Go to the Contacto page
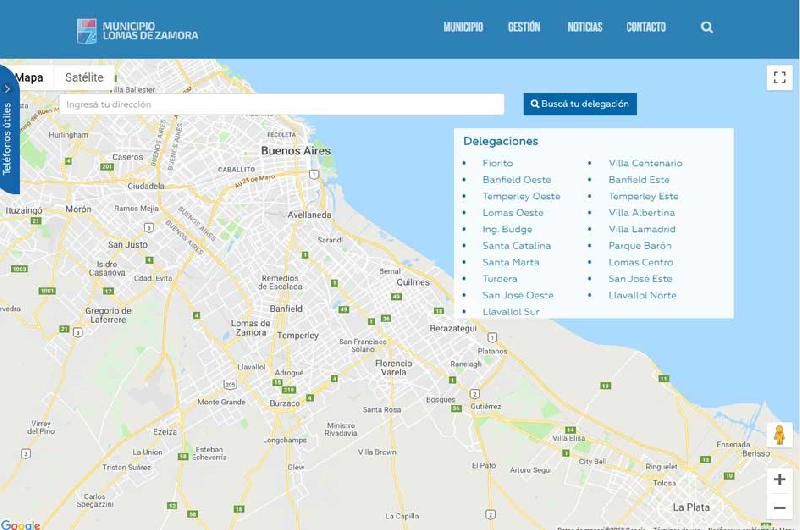The width and height of the screenshot is (800, 530). click(646, 28)
